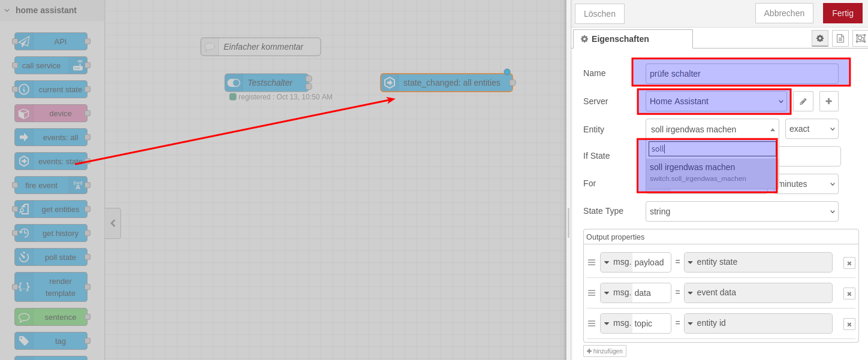Screen dimensions: 868x360
Task: Delete the msg.topic output property row
Action: pyautogui.click(x=849, y=324)
